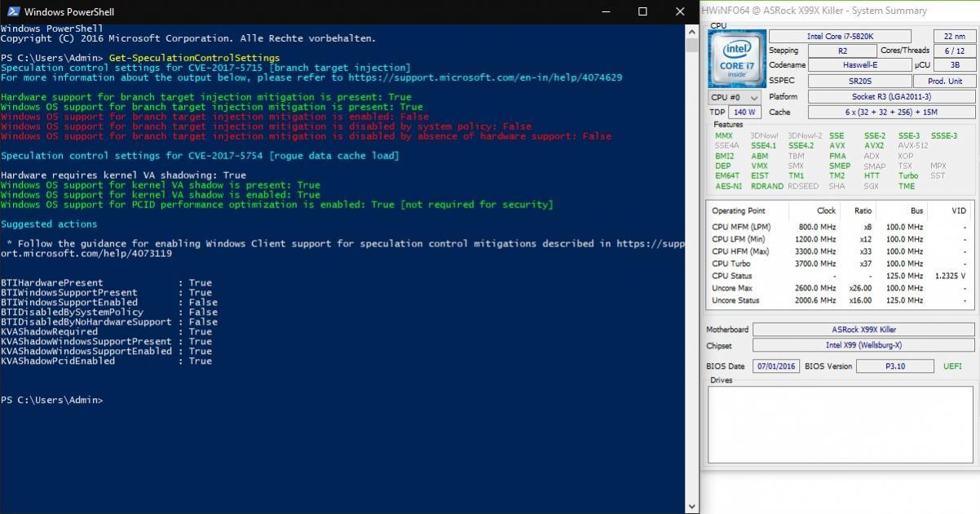Click the Clock column header
This screenshot has width=980, height=514.
826,210
